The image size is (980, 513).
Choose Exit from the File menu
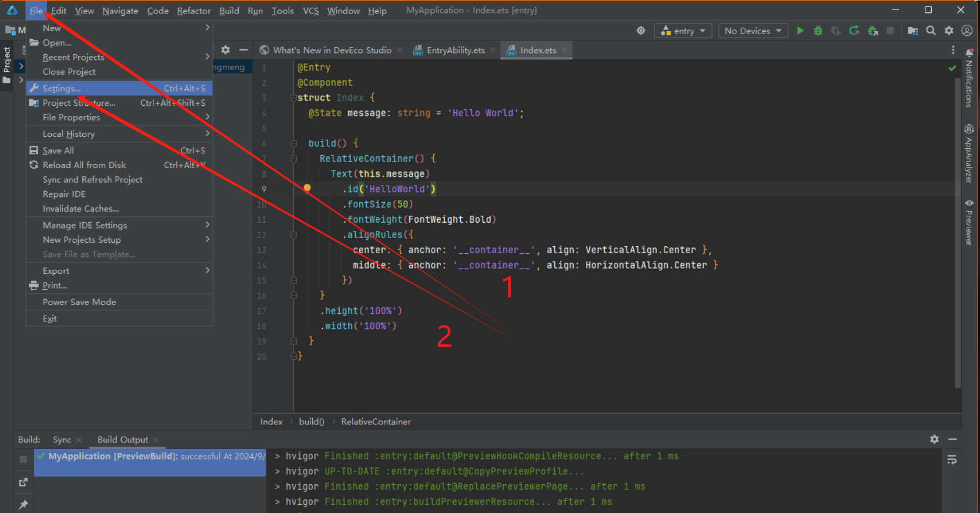point(119,318)
